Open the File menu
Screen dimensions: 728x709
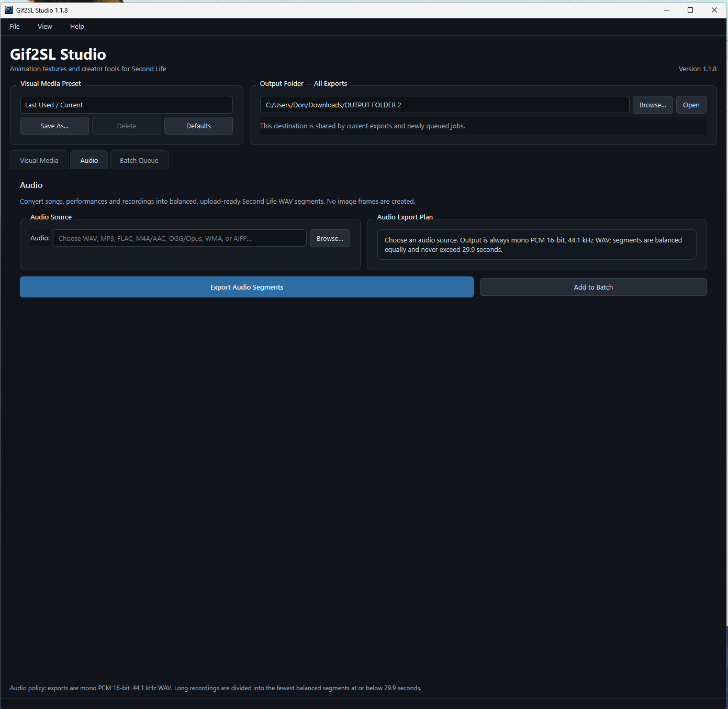15,27
